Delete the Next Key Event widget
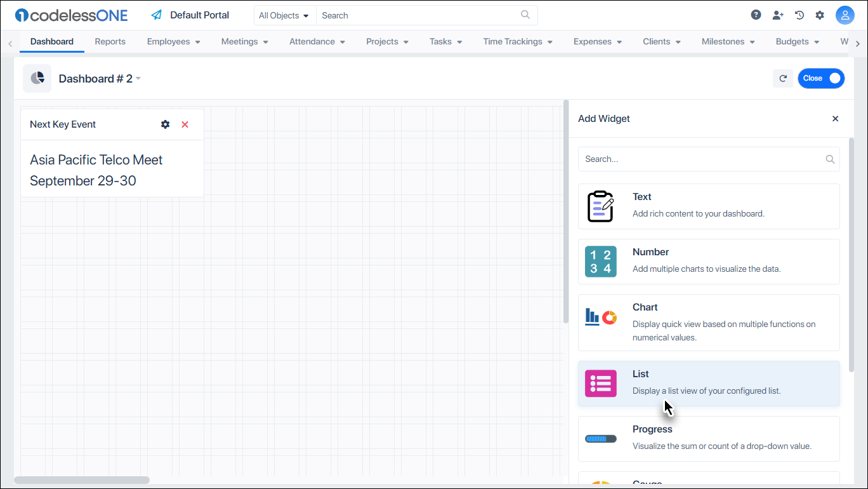The image size is (868, 489). (x=185, y=124)
